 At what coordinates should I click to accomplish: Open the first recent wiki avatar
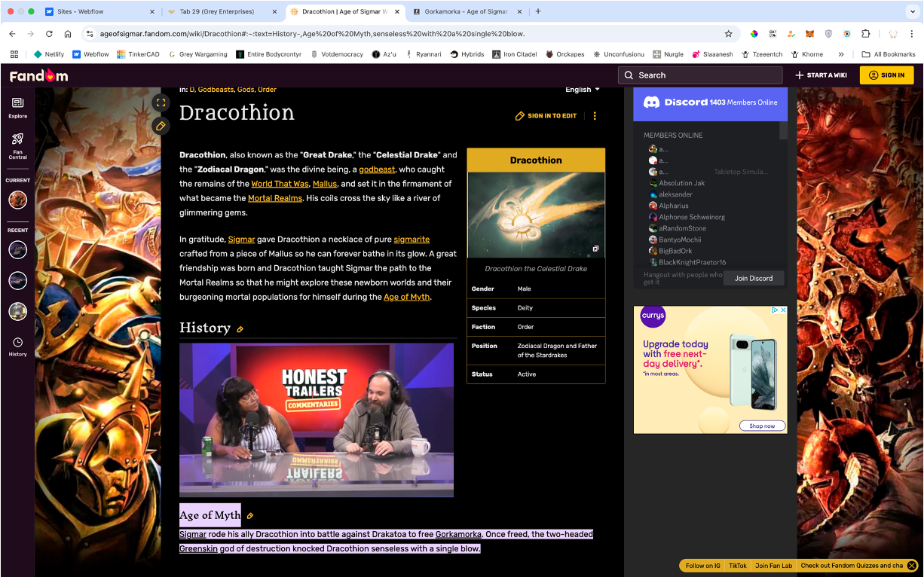pos(18,249)
